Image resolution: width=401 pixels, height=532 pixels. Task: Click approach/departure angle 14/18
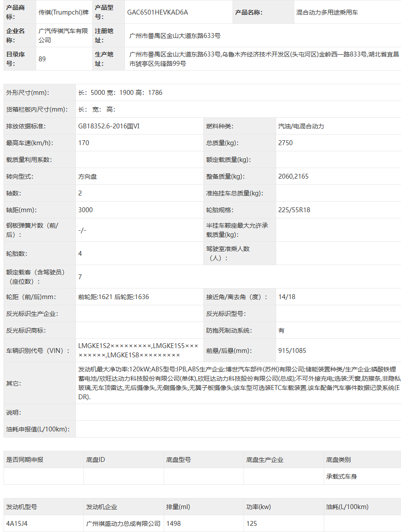[287, 297]
